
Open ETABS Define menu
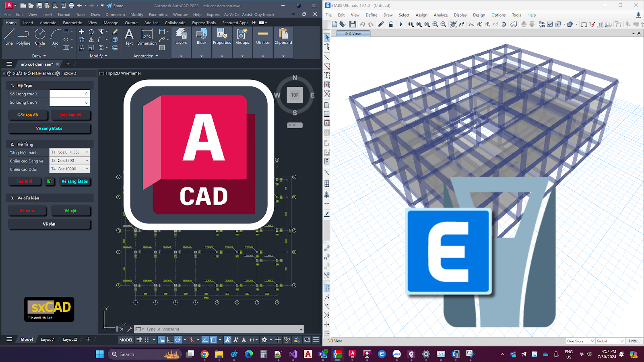pyautogui.click(x=372, y=15)
